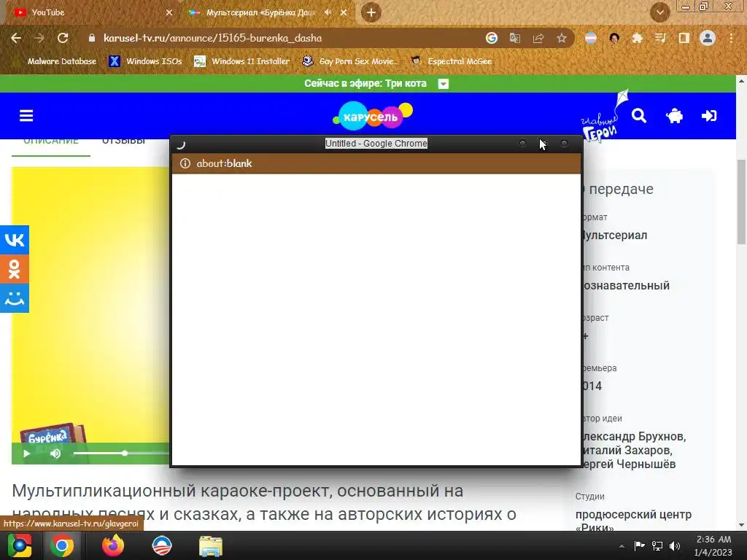Select the ОПИСАНИЕ tab
The width and height of the screenshot is (747, 560).
51,141
